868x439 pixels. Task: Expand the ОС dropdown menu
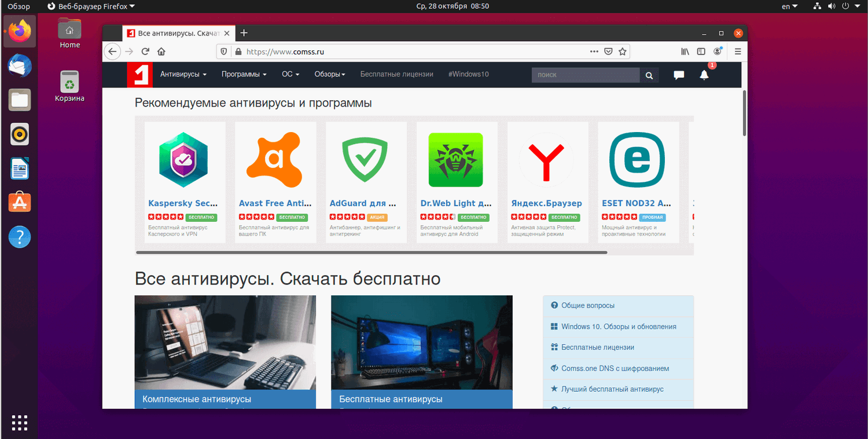[290, 74]
